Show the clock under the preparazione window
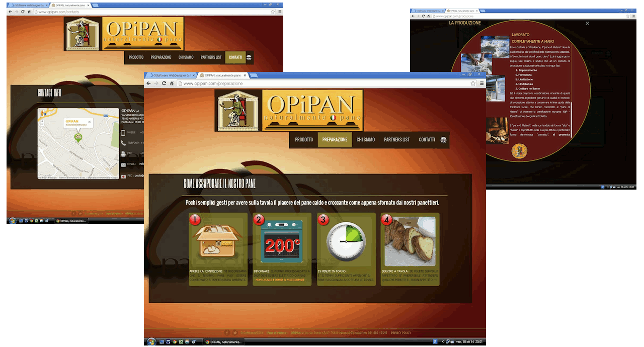The image size is (644, 347). tap(469, 342)
